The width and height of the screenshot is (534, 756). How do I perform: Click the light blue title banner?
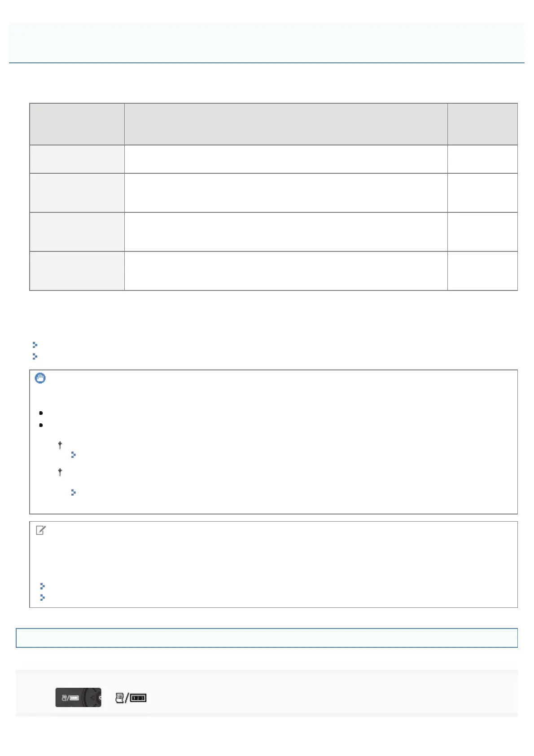coord(267,43)
